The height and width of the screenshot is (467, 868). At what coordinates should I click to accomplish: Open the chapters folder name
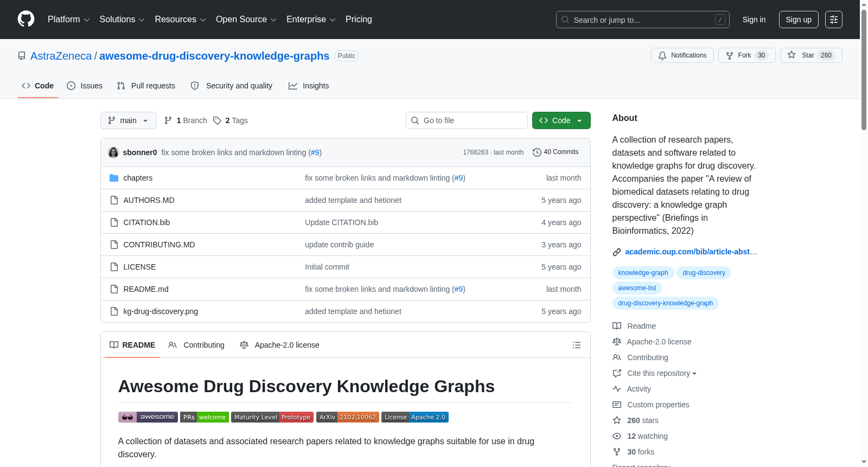point(138,178)
